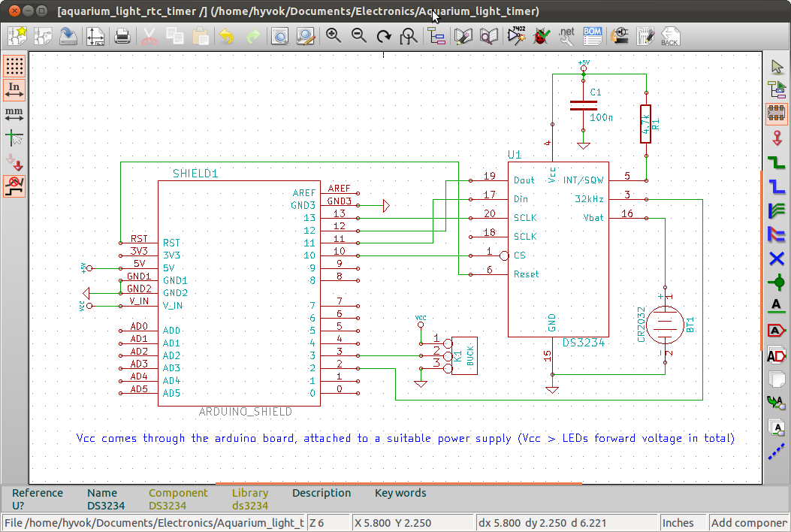Screen dimensions: 791x532
Task: Run CvPcb to assign footprints
Action: (620, 36)
